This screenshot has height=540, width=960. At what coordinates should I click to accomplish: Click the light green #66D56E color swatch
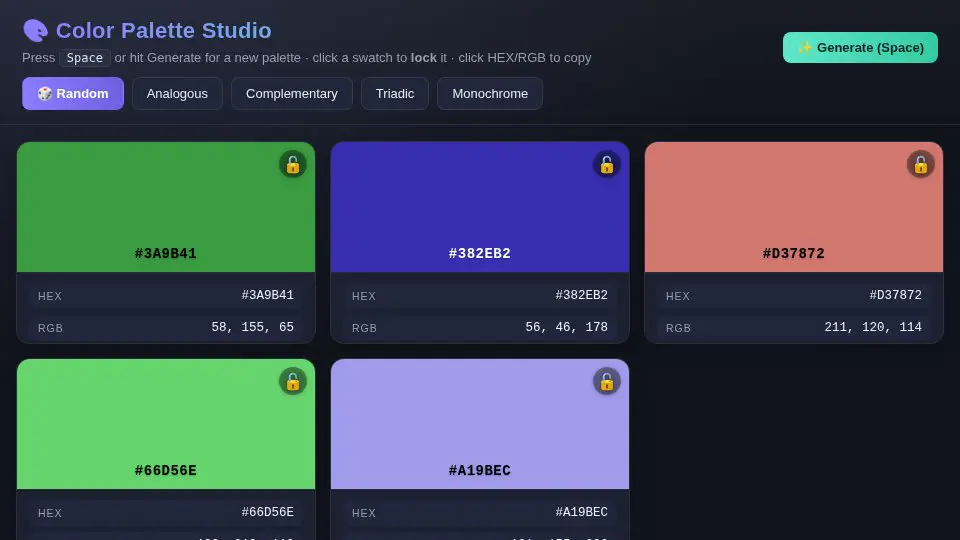click(x=166, y=424)
